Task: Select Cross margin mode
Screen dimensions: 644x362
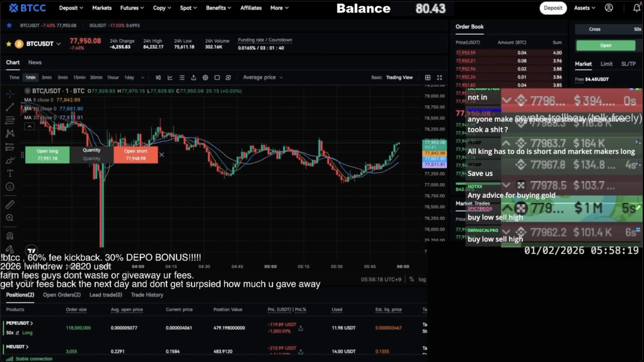Action: [595, 29]
